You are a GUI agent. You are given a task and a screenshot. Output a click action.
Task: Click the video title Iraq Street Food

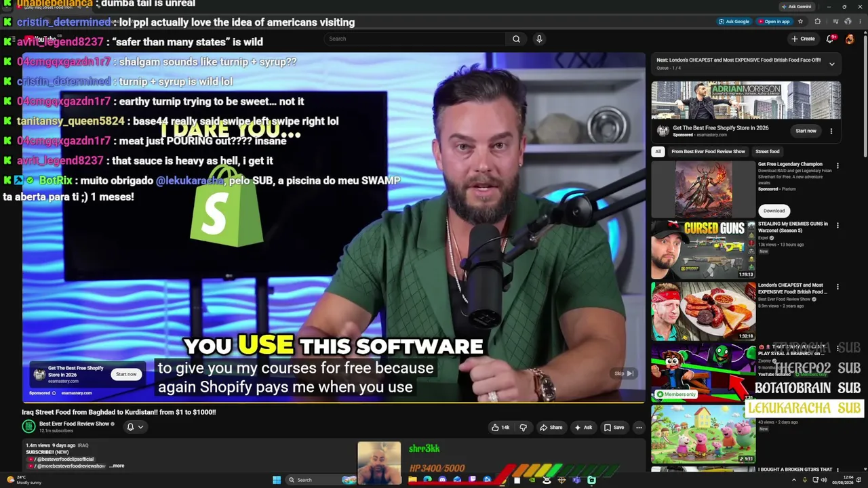tap(119, 412)
